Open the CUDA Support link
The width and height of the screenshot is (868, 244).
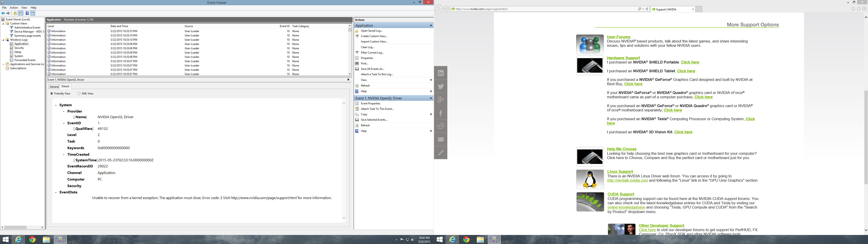point(621,194)
